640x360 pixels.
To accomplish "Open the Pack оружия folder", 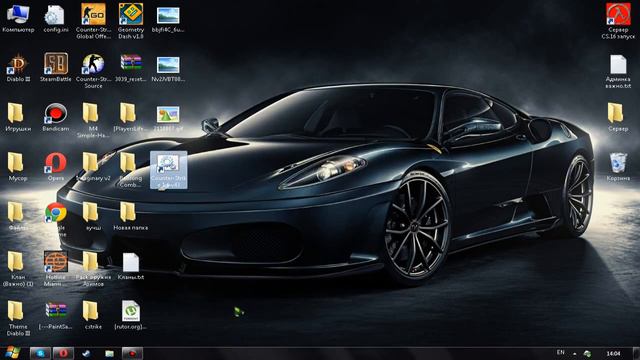I will [93, 269].
